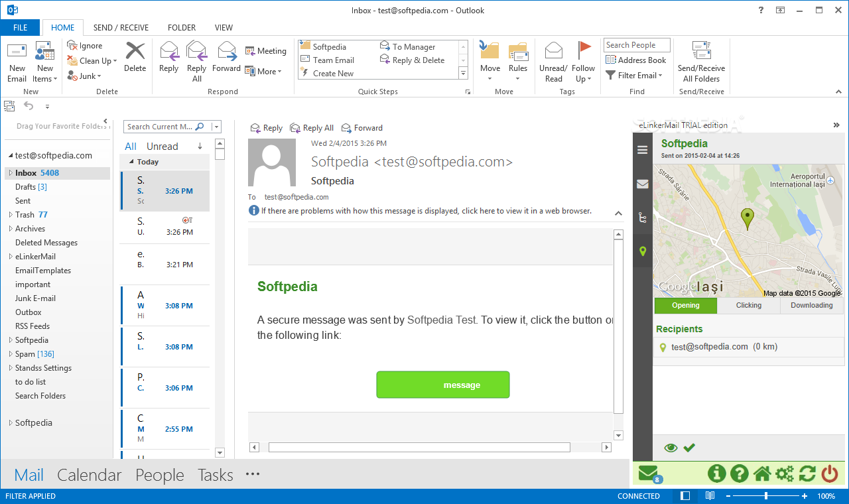Reply using the ribbon Reply icon
The width and height of the screenshot is (849, 504).
click(169, 57)
